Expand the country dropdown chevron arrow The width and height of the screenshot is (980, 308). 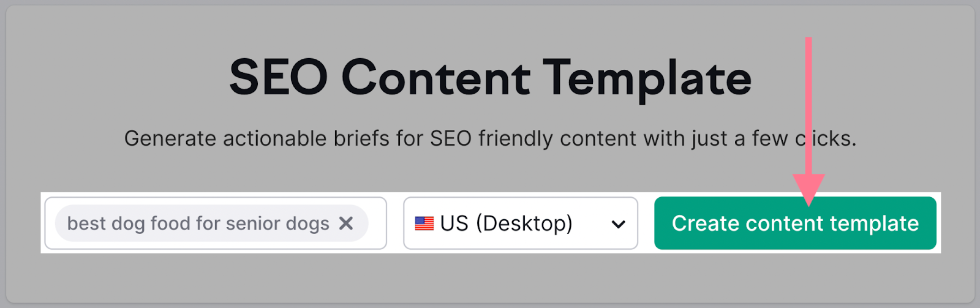click(x=619, y=224)
